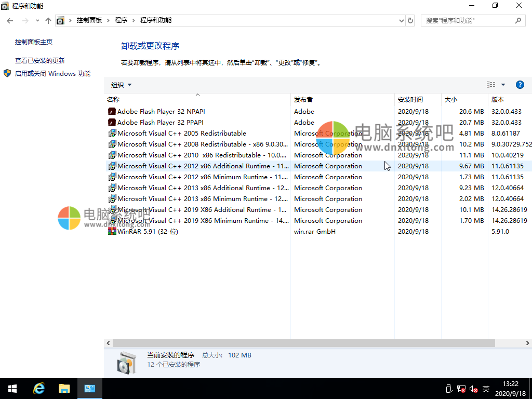
Task: Open help via the blue question mark icon
Action: coord(520,84)
